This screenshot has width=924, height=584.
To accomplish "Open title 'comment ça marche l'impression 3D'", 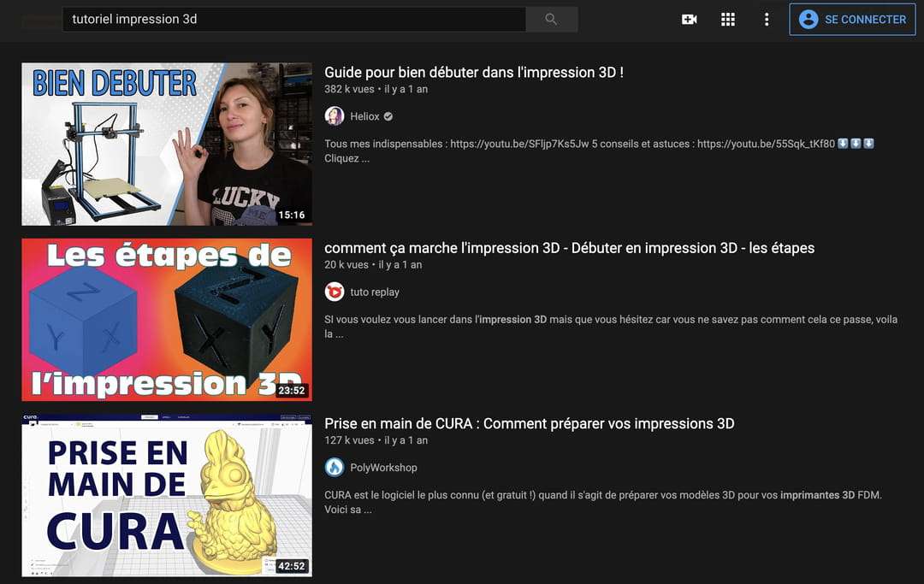I will point(569,248).
